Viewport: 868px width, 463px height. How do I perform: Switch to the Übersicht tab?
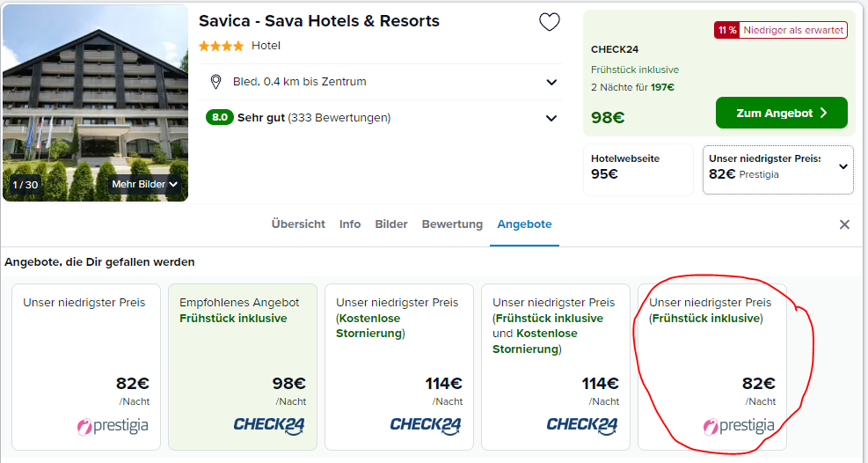tap(298, 224)
